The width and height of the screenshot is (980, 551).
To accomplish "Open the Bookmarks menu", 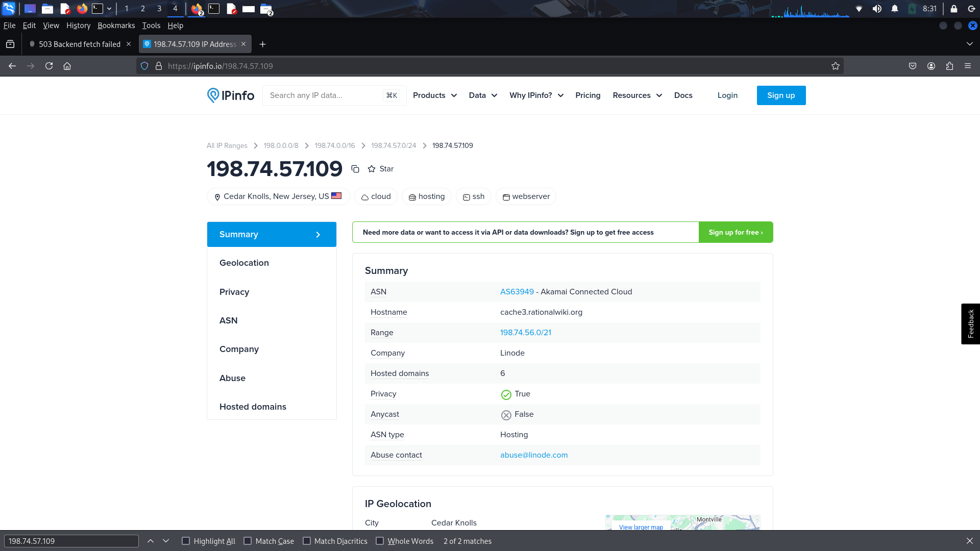I will 116,26.
